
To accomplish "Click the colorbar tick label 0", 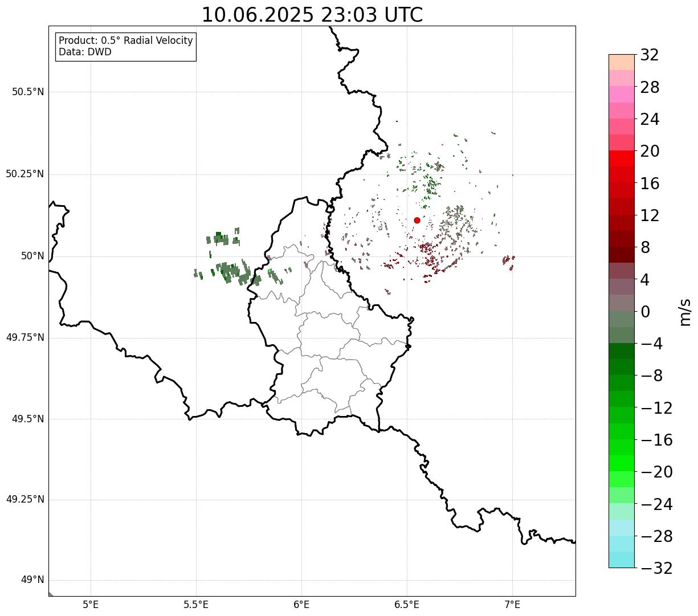I will tap(645, 312).
